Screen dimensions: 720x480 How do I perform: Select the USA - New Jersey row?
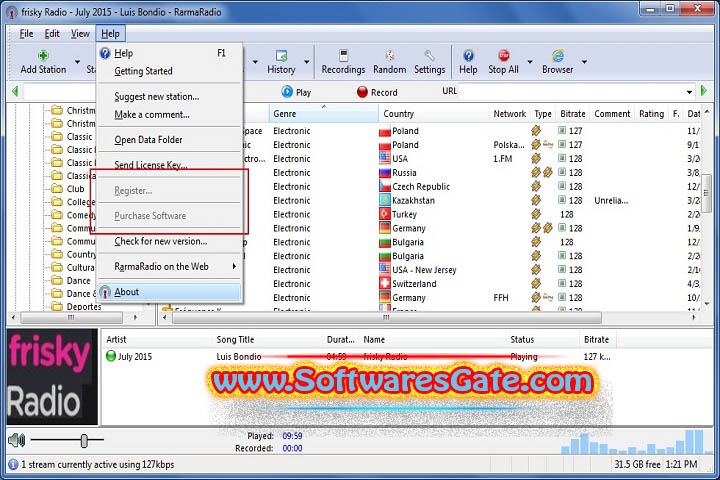pos(432,270)
